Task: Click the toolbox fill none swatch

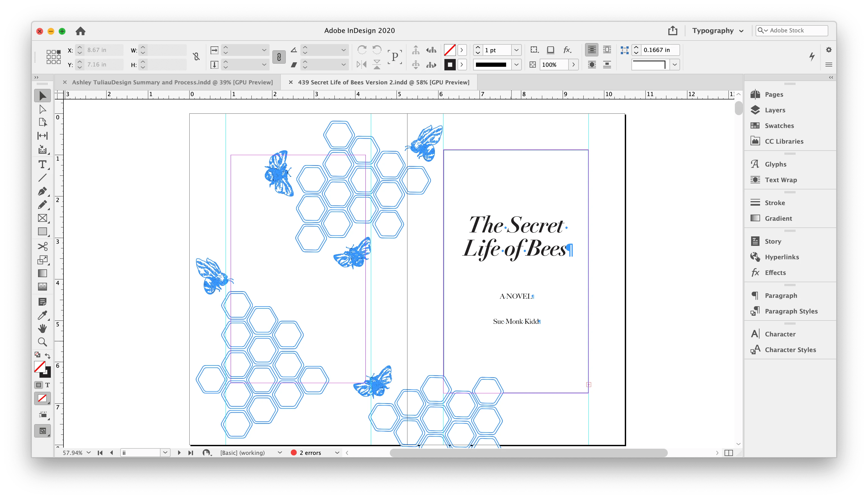Action: click(x=40, y=367)
